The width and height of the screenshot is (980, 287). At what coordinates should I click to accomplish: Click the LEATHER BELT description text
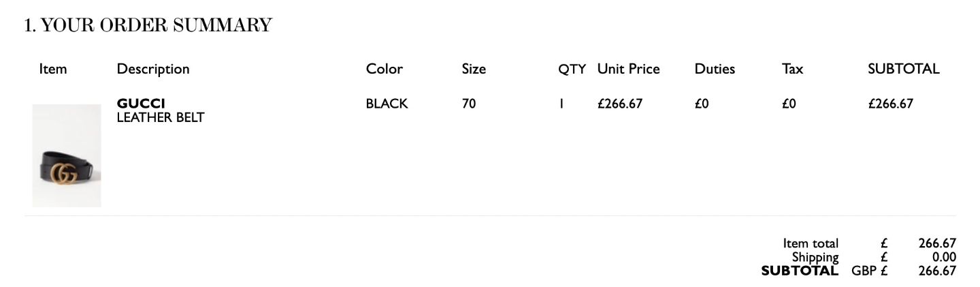click(x=161, y=118)
